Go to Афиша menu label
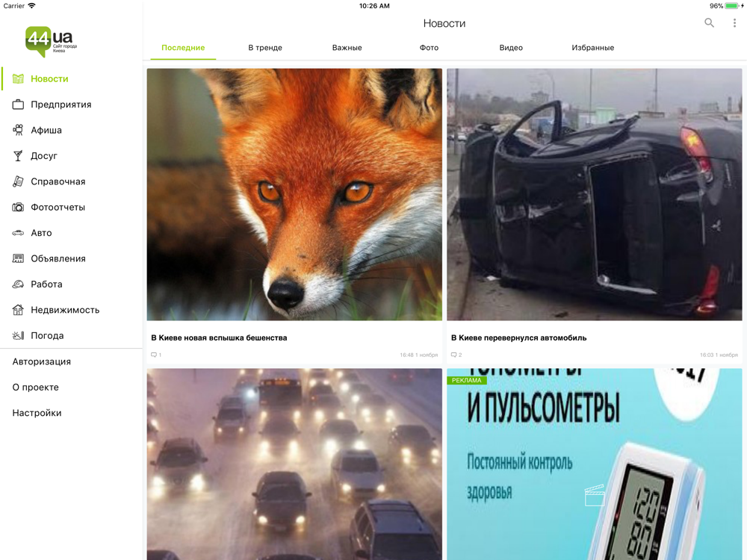Screen dimensions: 747x560 (46, 130)
